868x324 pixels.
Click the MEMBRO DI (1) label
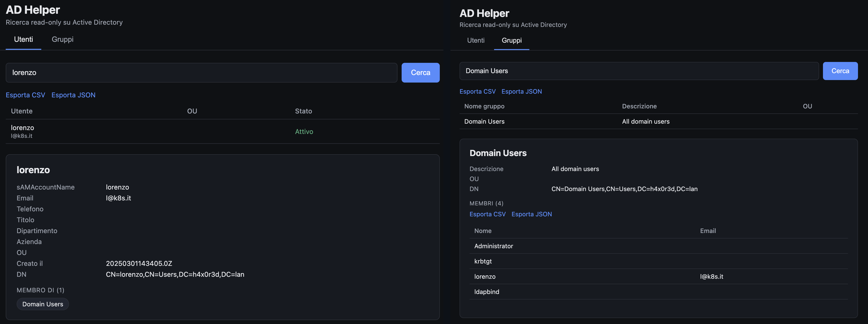click(40, 290)
